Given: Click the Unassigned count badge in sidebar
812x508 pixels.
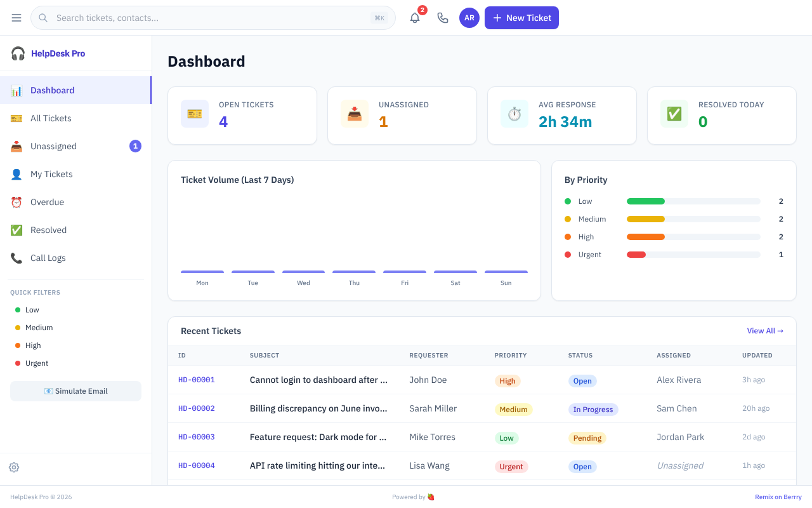Looking at the screenshot, I should point(135,146).
